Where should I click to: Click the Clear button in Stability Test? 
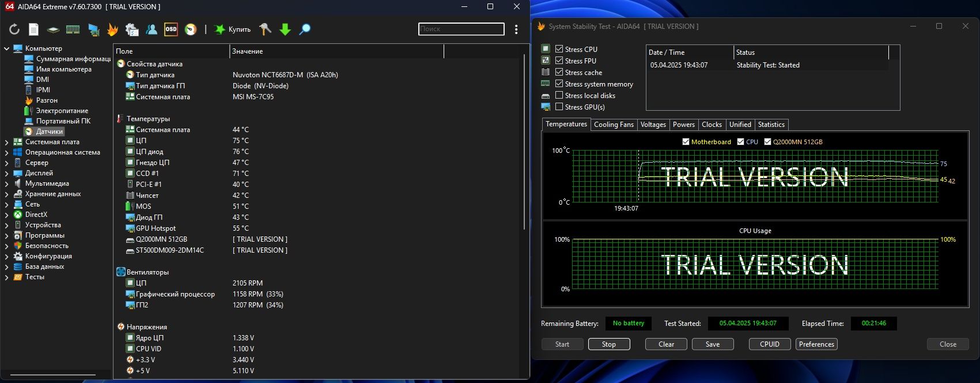[666, 344]
